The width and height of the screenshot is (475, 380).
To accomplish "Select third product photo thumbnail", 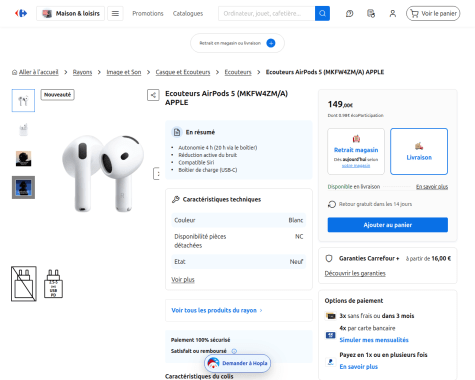I will [23, 158].
